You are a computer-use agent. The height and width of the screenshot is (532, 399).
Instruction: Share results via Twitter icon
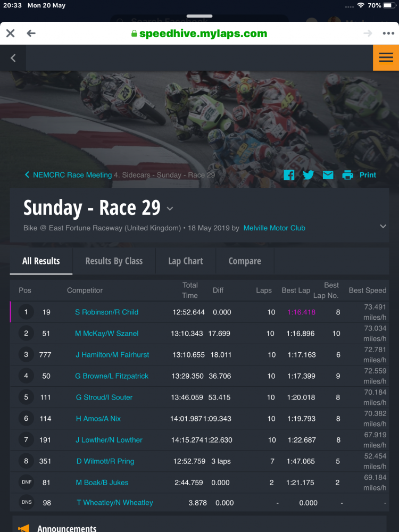point(309,175)
